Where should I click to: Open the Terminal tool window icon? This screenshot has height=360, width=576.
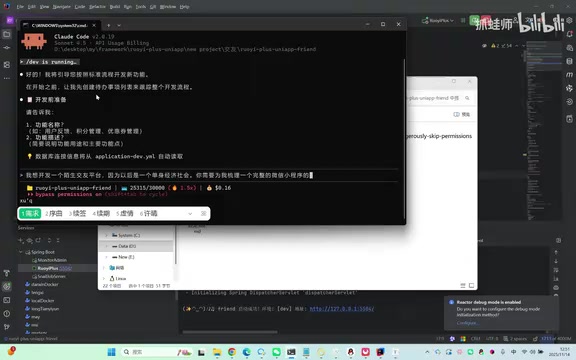tap(7, 300)
